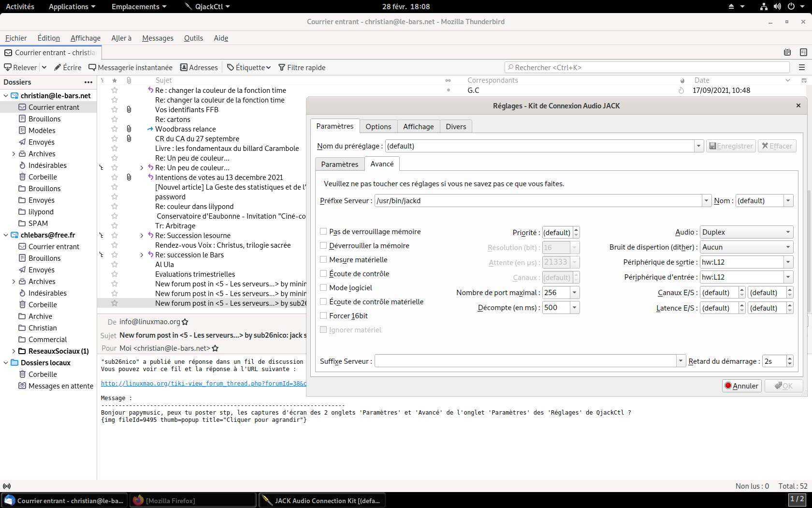The height and width of the screenshot is (508, 812).
Task: Open the 'Périphérique de sortie' dropdown
Action: (788, 262)
